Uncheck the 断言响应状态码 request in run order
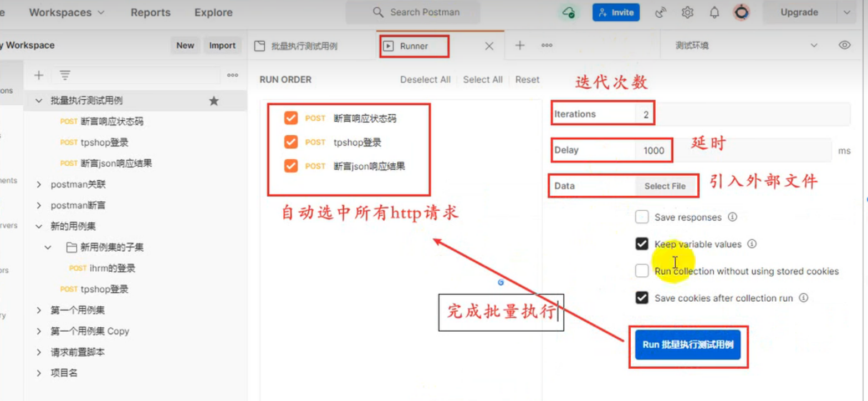868x401 pixels. (291, 118)
